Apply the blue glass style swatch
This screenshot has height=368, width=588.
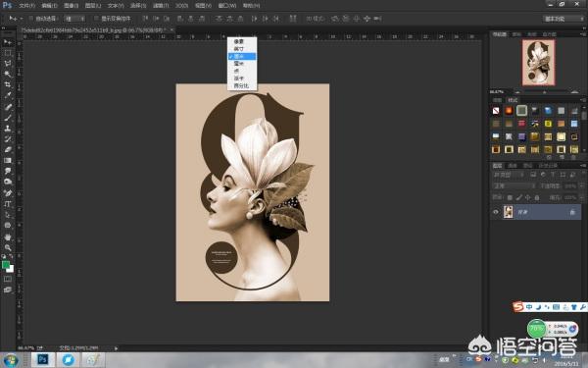pos(548,110)
